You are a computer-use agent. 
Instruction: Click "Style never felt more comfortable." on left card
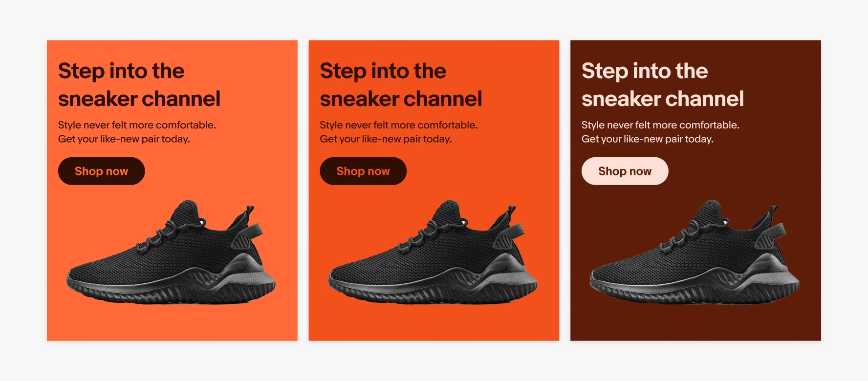pos(137,125)
